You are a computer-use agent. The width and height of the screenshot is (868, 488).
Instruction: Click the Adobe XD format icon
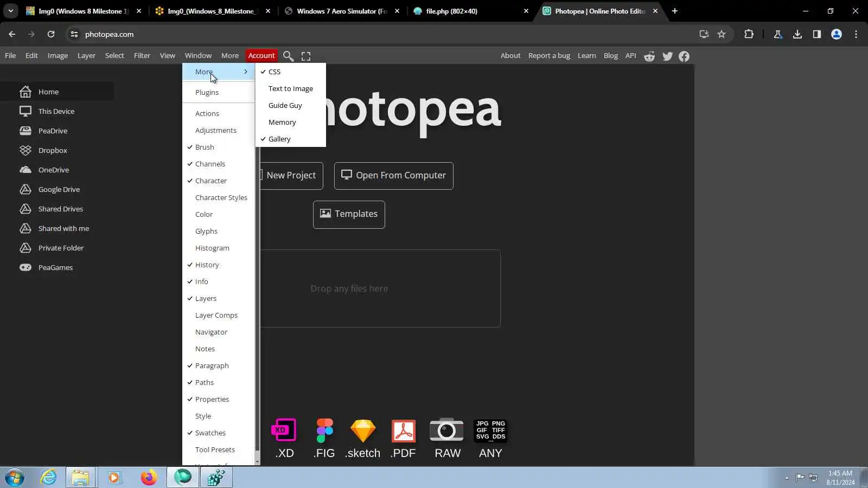tap(284, 431)
